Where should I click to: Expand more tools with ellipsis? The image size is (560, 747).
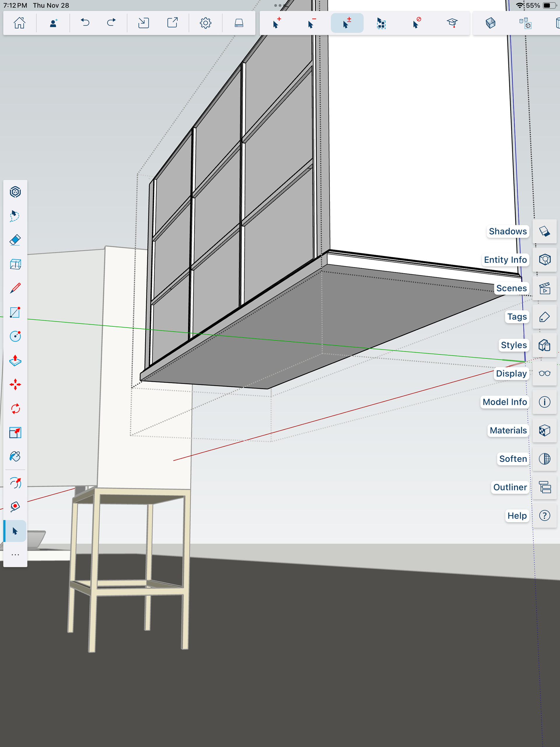pos(15,555)
